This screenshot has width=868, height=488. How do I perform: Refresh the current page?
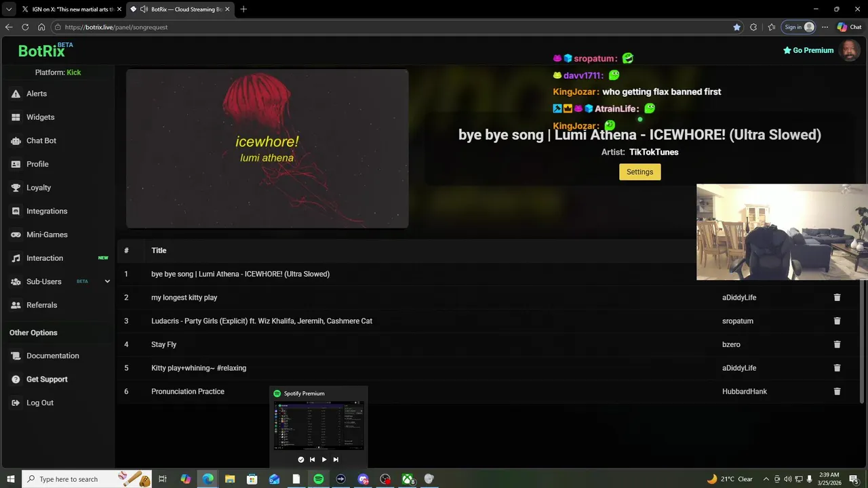pyautogui.click(x=25, y=27)
